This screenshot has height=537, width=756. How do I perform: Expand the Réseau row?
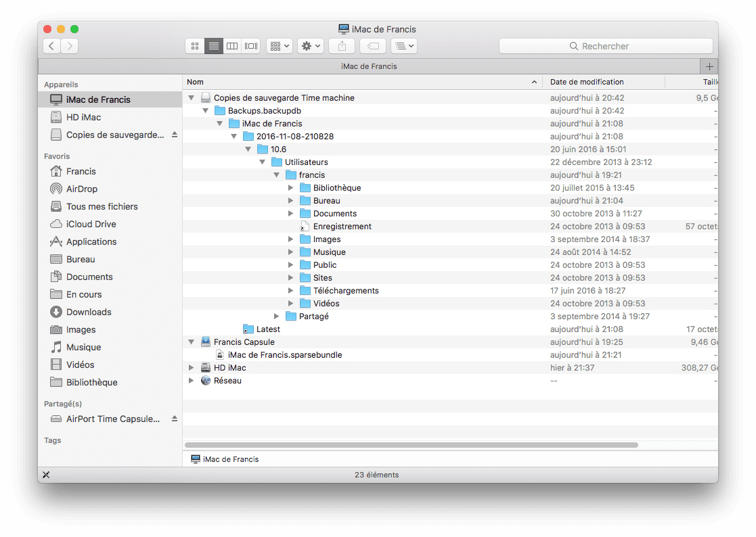(x=192, y=381)
